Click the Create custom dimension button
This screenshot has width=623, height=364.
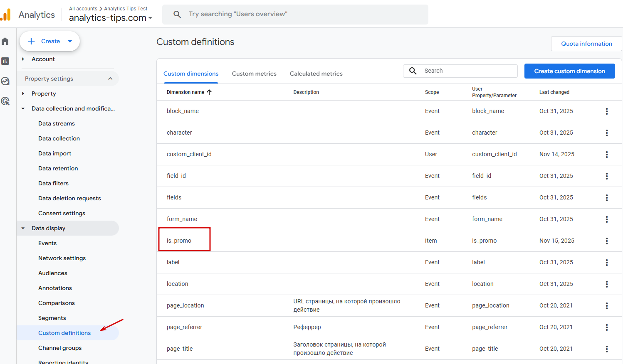(569, 71)
